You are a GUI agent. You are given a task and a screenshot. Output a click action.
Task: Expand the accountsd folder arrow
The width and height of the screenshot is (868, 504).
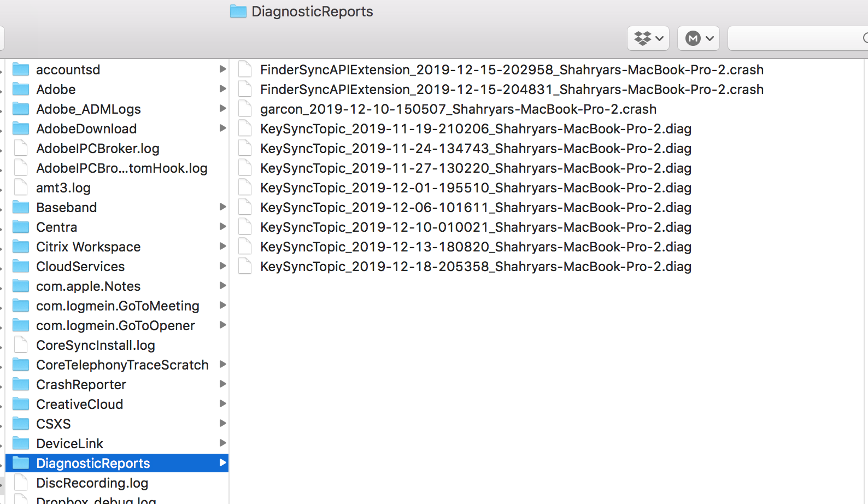[x=222, y=69]
